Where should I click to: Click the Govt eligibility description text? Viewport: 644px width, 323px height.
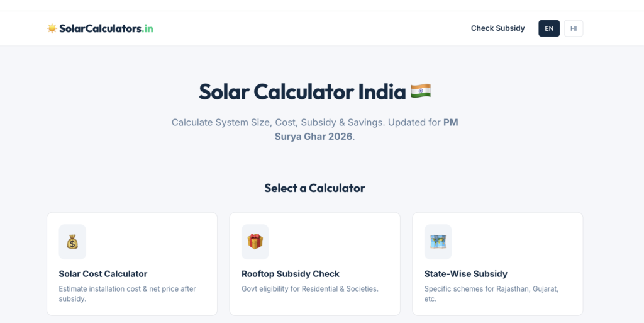(x=309, y=289)
